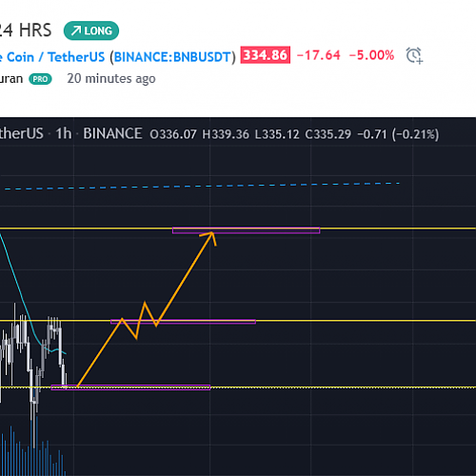The image size is (476, 476).
Task: Click the 24 HRS idea title
Action: (x=26, y=30)
